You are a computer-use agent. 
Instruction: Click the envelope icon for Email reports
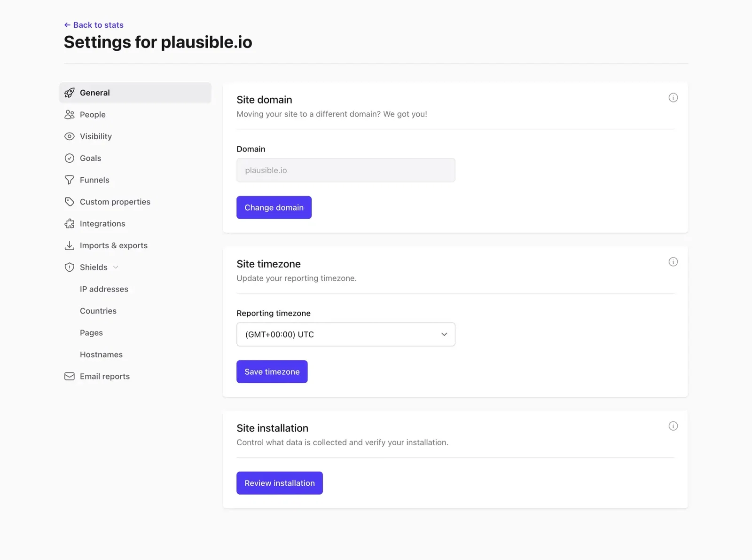(69, 376)
